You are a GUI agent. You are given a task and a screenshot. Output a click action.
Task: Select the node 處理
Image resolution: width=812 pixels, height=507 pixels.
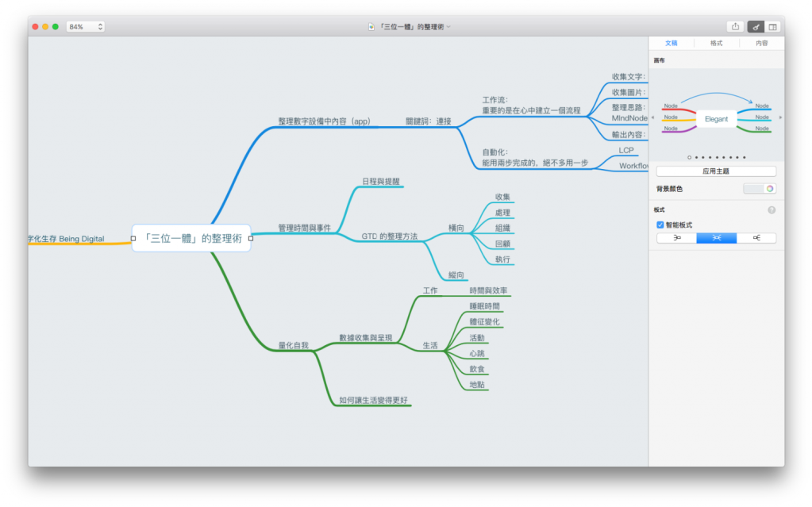tap(502, 213)
